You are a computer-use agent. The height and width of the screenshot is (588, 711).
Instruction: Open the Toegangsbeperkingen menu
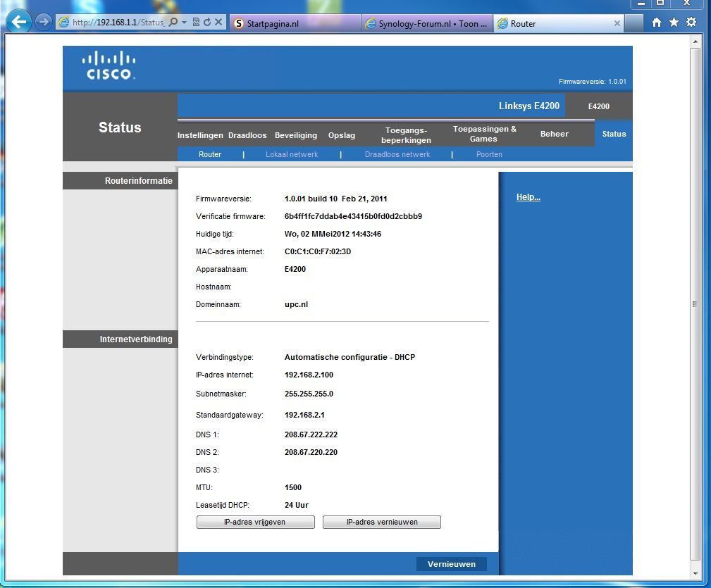pos(406,135)
